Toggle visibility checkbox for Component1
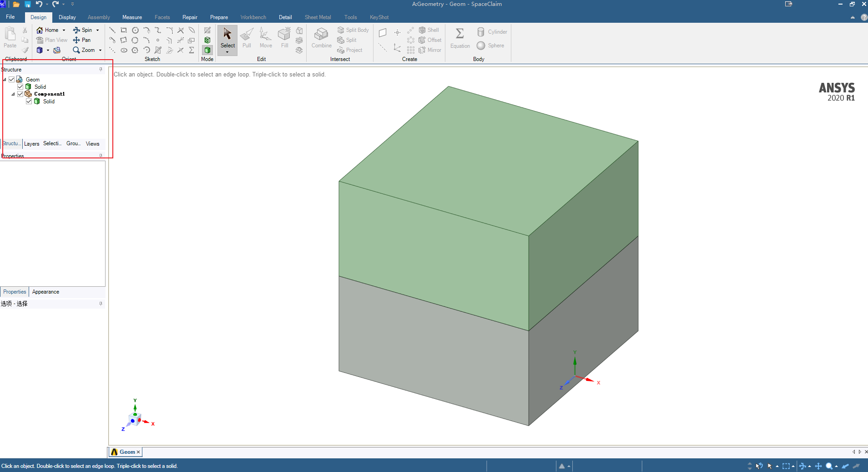 point(20,94)
